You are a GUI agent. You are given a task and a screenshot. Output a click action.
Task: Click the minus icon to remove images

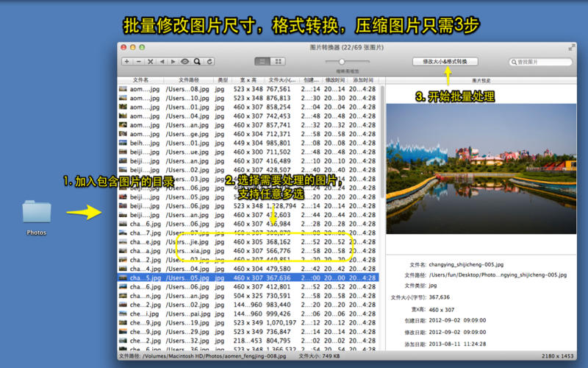(x=139, y=62)
